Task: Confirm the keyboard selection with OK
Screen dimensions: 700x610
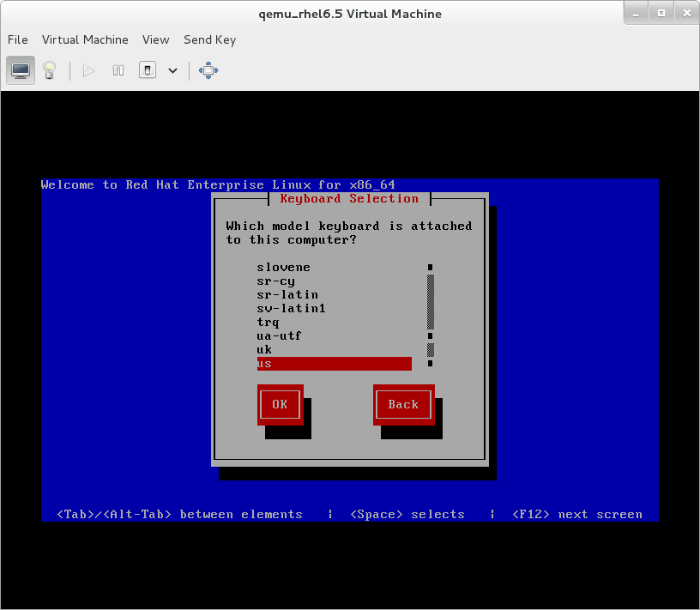Action: (x=281, y=405)
